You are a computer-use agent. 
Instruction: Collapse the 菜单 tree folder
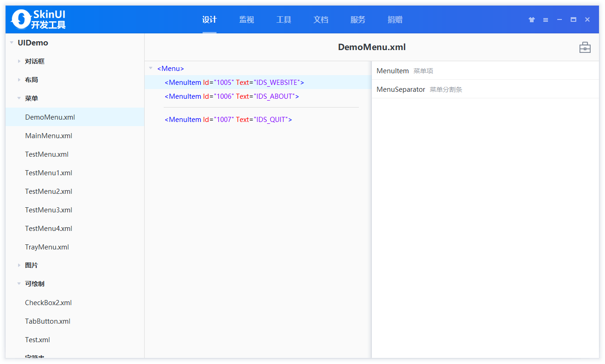coord(19,98)
